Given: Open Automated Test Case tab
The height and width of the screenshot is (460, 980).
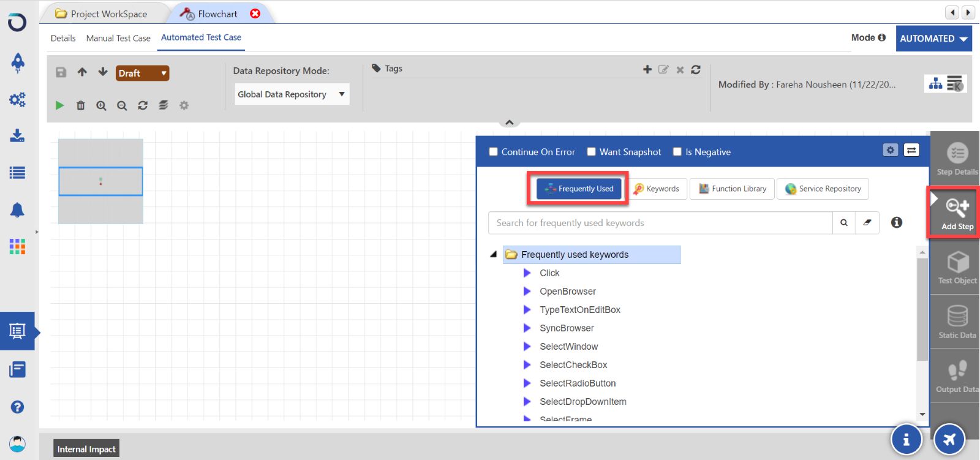Looking at the screenshot, I should pyautogui.click(x=201, y=37).
